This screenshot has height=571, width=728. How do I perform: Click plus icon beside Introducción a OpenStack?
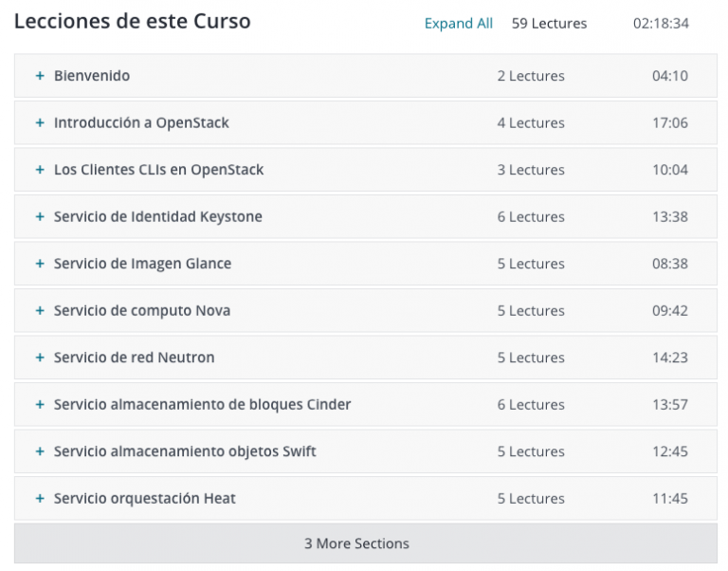40,122
